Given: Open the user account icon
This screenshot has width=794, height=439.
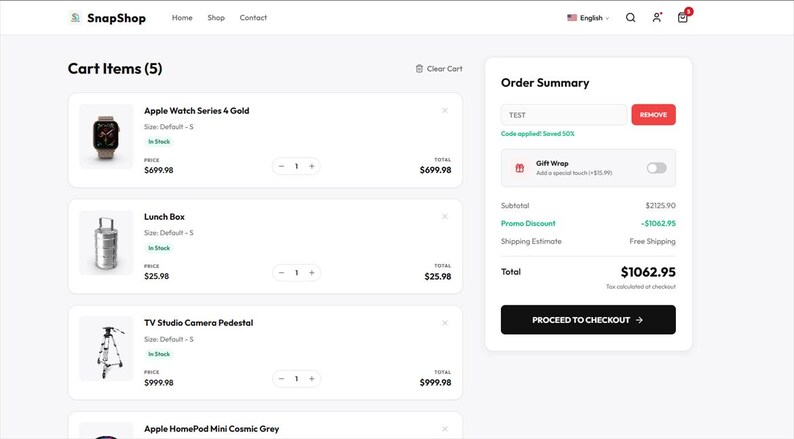Looking at the screenshot, I should coord(657,18).
